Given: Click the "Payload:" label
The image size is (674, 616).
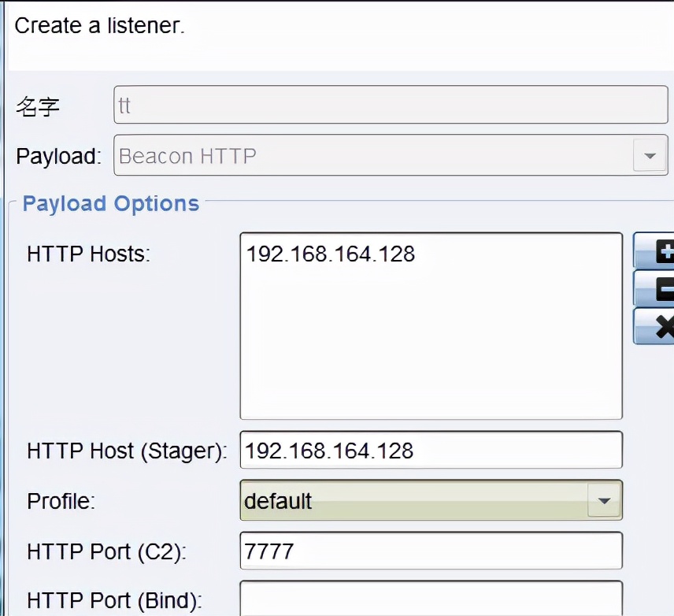Looking at the screenshot, I should pyautogui.click(x=58, y=156).
